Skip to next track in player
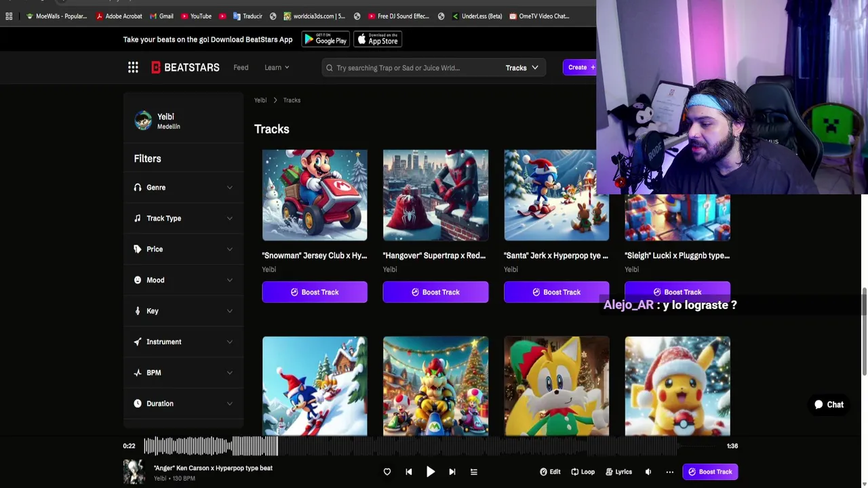The height and width of the screenshot is (488, 868). tap(452, 472)
